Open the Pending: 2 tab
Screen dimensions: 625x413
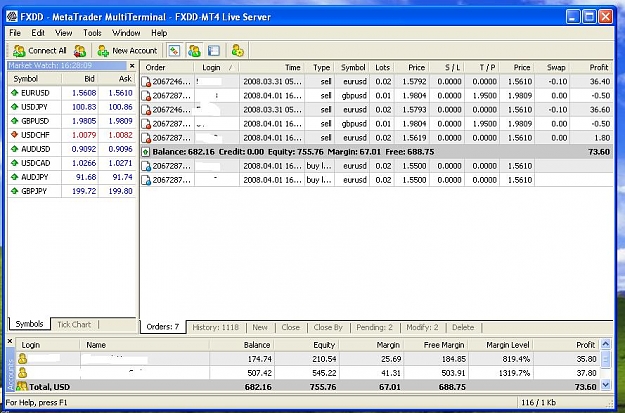click(375, 328)
